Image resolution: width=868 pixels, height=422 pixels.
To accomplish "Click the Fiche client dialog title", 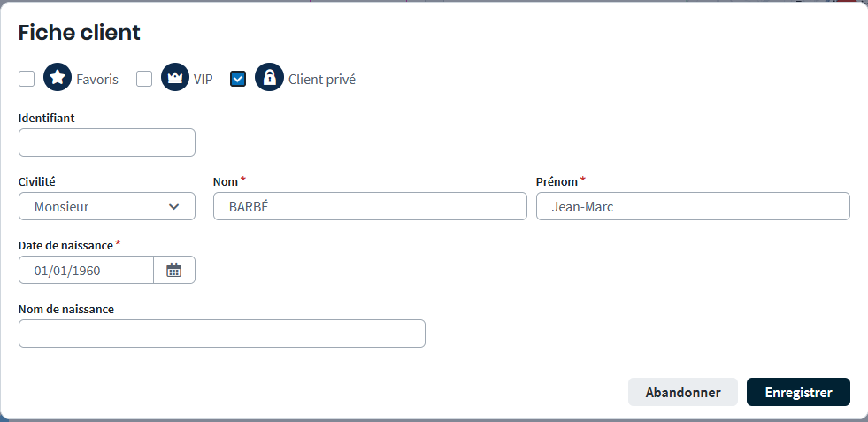I will click(80, 33).
